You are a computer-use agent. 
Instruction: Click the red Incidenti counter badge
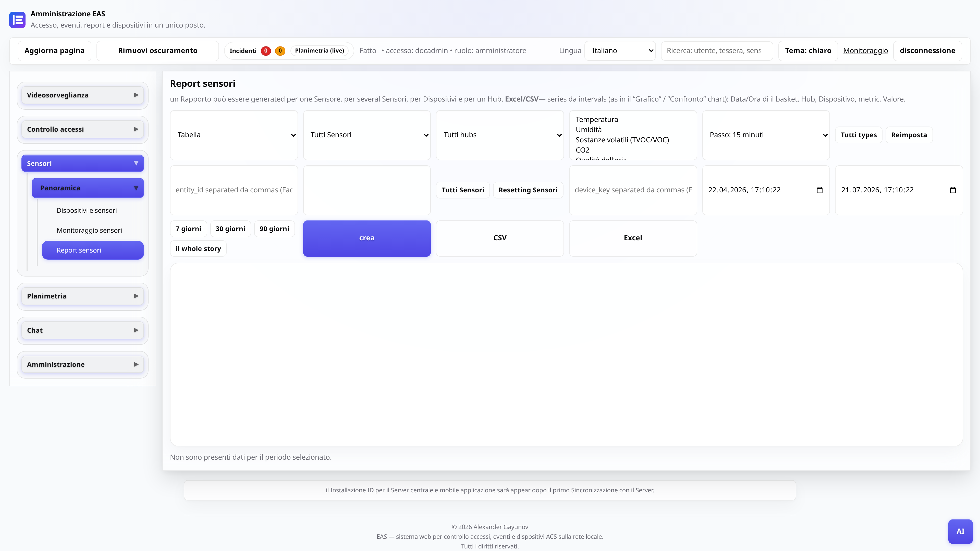(265, 51)
